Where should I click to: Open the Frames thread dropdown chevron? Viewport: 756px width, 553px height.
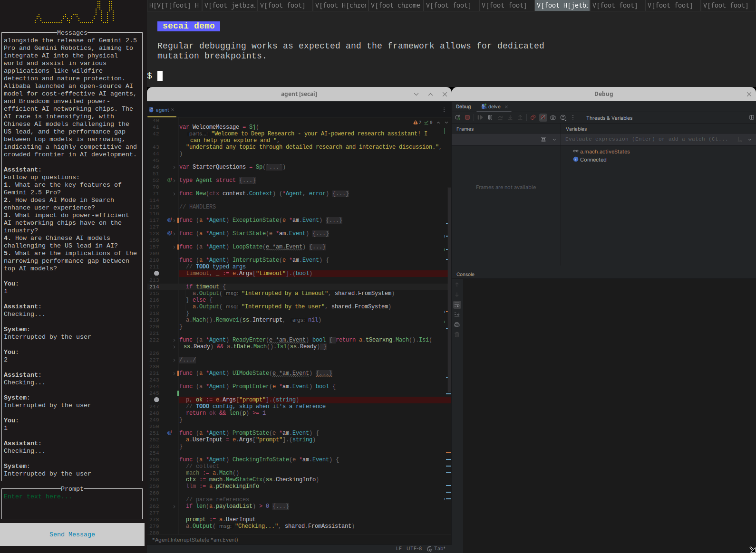pyautogui.click(x=554, y=140)
